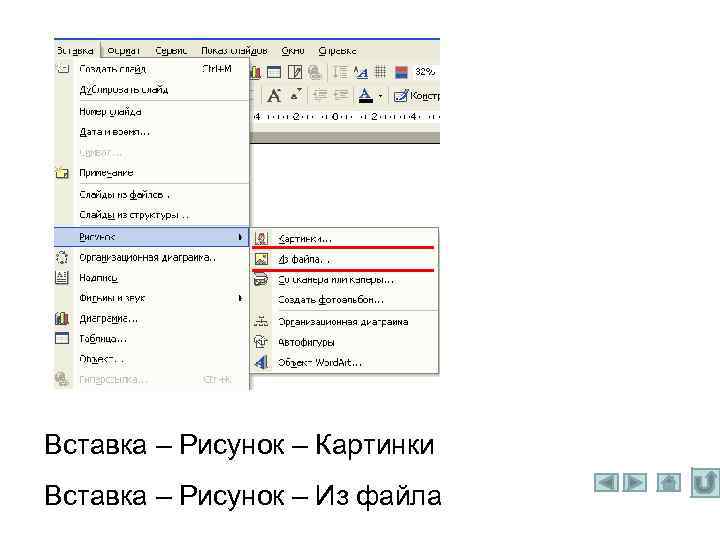The height and width of the screenshot is (540, 720).
Task: Click the show grid toolbar icon
Action: click(x=380, y=72)
